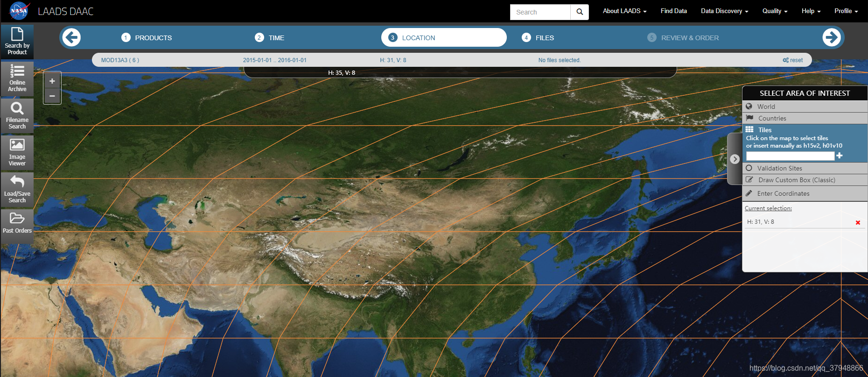Launch the Image Viewer tool
The image size is (868, 377).
(x=17, y=153)
